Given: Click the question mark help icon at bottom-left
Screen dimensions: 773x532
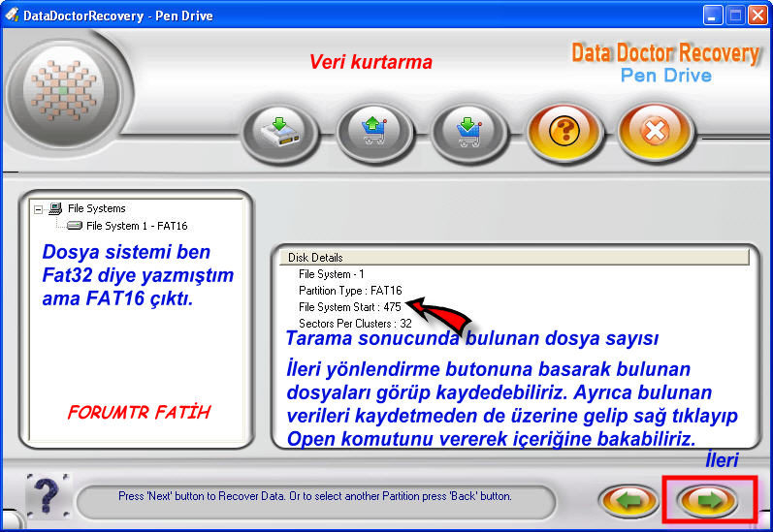Looking at the screenshot, I should point(48,495).
